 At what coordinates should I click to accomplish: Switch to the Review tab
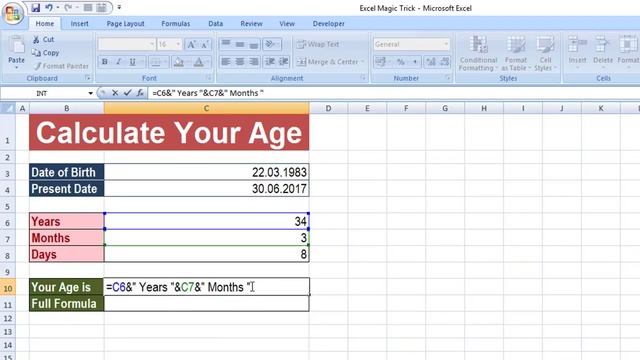251,24
